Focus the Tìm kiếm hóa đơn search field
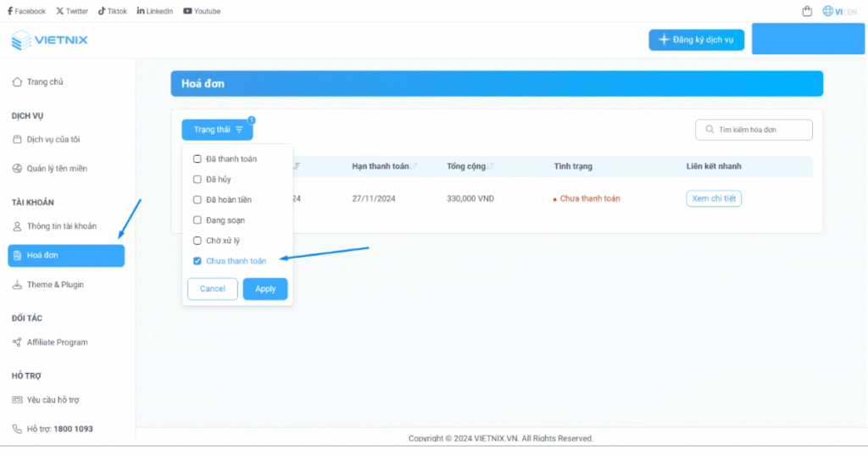 point(759,130)
